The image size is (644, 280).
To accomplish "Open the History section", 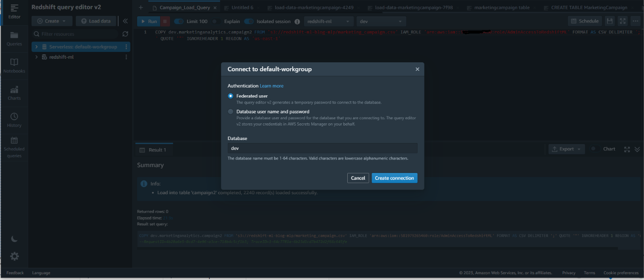I will tap(14, 120).
